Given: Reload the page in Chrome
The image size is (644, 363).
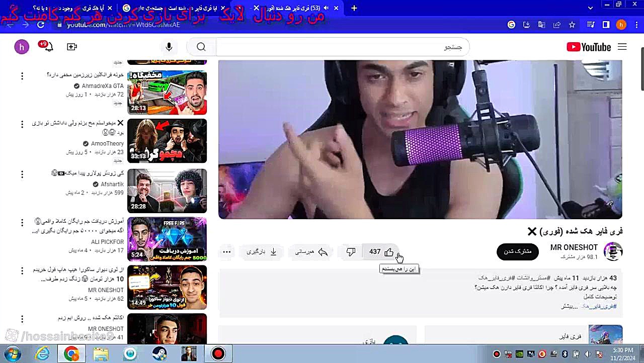Looking at the screenshot, I should [x=41, y=25].
